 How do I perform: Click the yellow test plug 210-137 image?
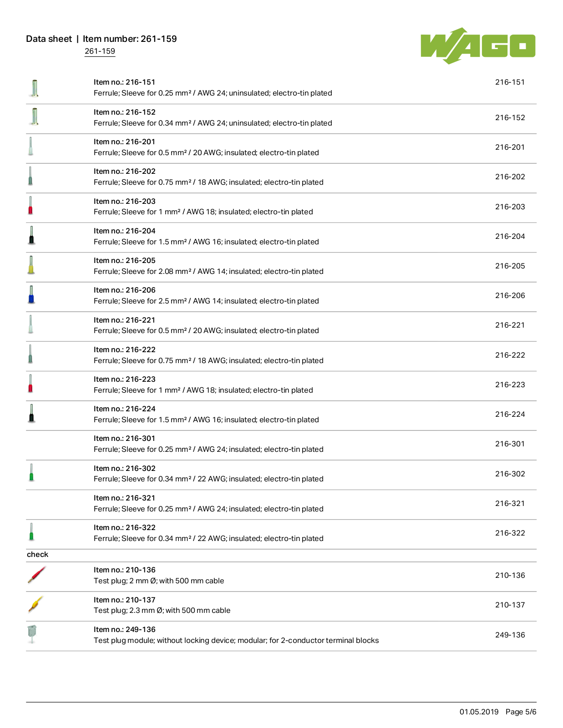coord(36,604)
